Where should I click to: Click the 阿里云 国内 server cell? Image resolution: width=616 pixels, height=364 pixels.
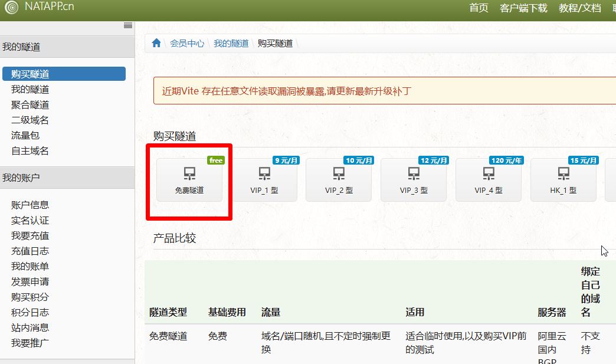point(552,347)
